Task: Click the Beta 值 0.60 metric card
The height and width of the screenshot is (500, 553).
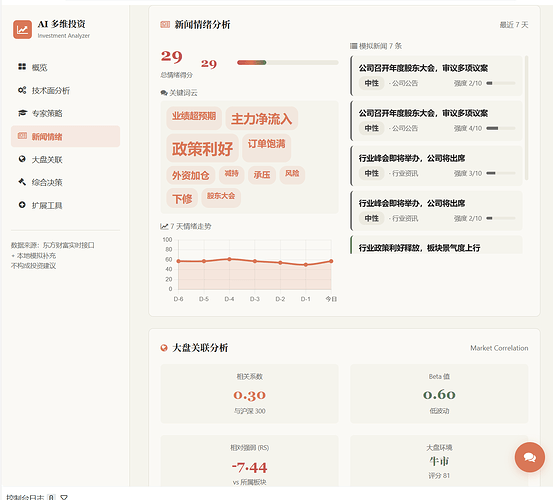Action: pyautogui.click(x=439, y=394)
